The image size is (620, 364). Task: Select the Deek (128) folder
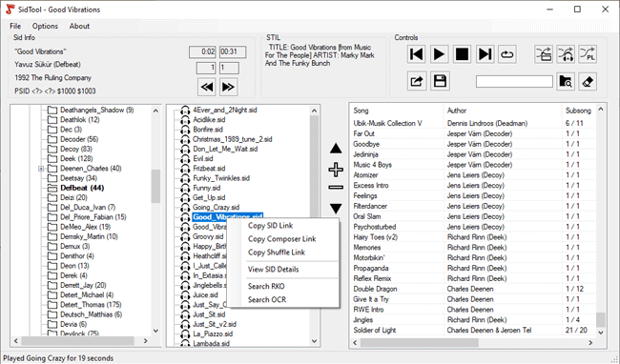tap(76, 159)
